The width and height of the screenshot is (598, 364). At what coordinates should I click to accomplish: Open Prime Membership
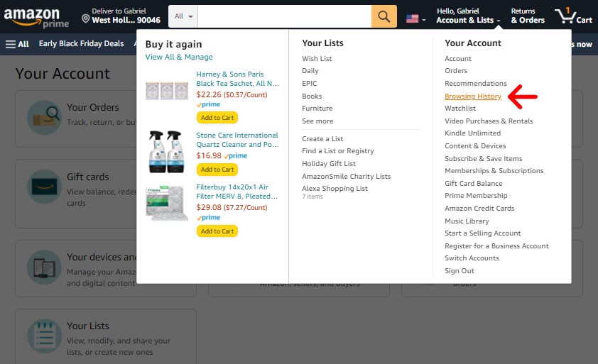pos(476,196)
